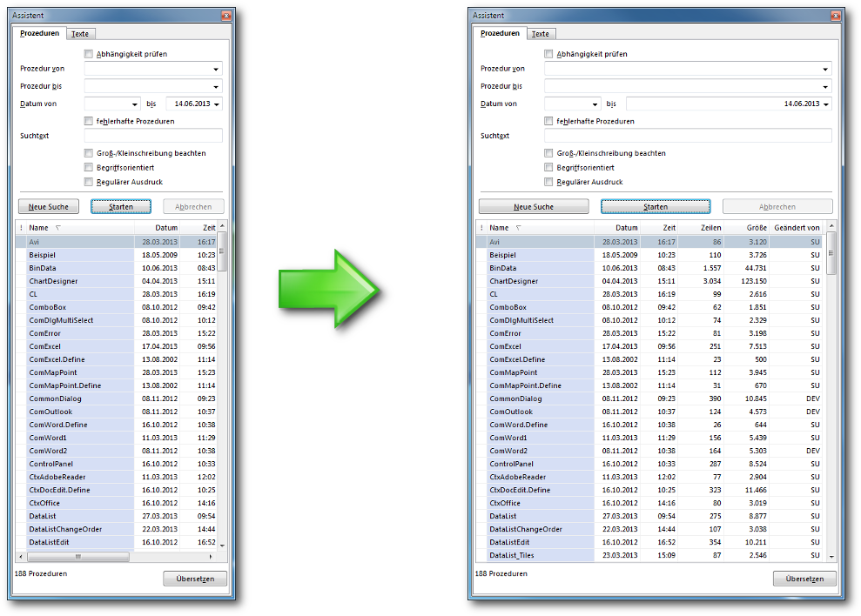Click the exclamation mark column header in wider window
This screenshot has height=616, width=861.
481,228
